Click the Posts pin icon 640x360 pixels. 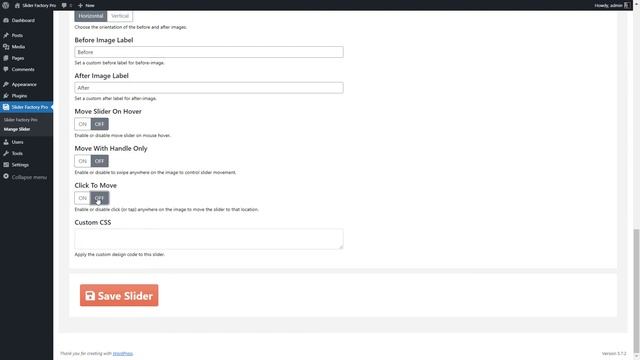coord(6,36)
